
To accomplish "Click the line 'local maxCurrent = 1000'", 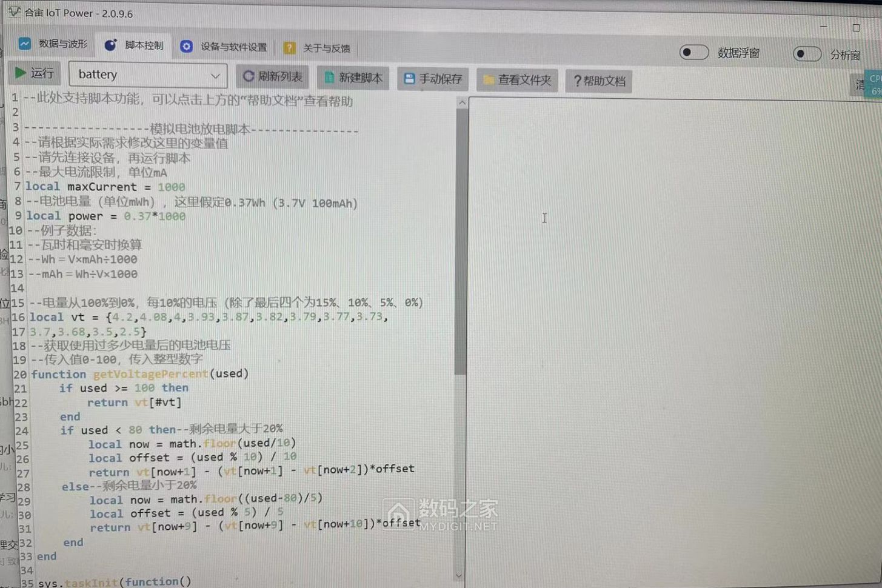I will tap(105, 187).
